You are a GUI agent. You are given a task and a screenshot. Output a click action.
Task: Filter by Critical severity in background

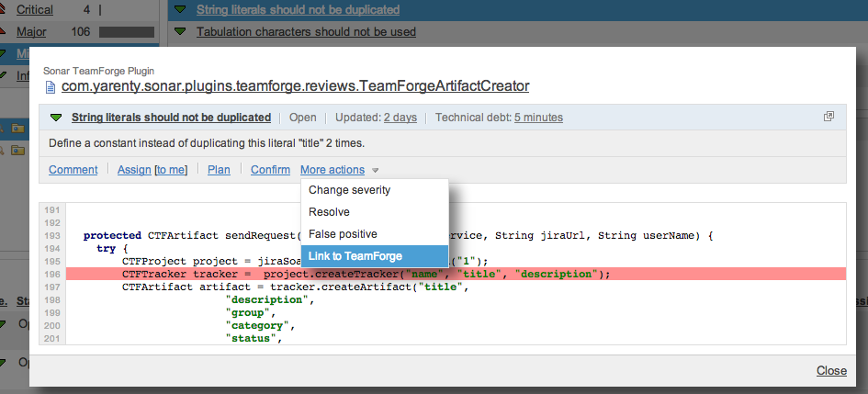pos(35,10)
